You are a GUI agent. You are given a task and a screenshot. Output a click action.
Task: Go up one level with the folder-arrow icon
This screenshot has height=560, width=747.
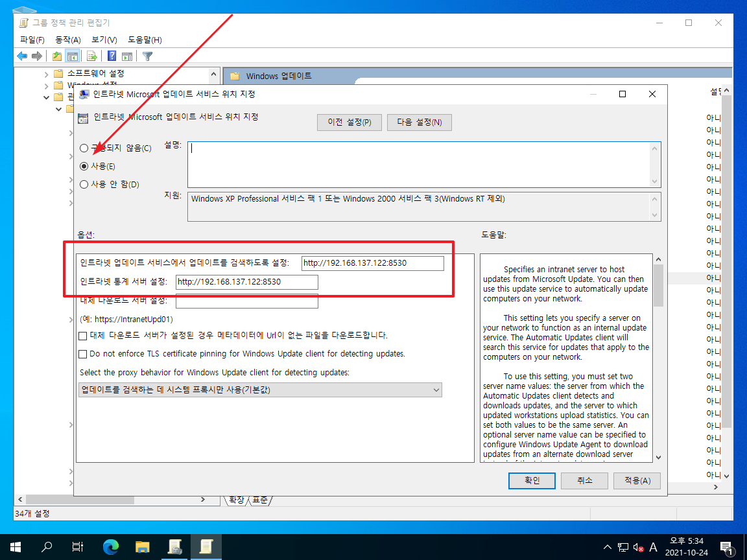pyautogui.click(x=57, y=56)
